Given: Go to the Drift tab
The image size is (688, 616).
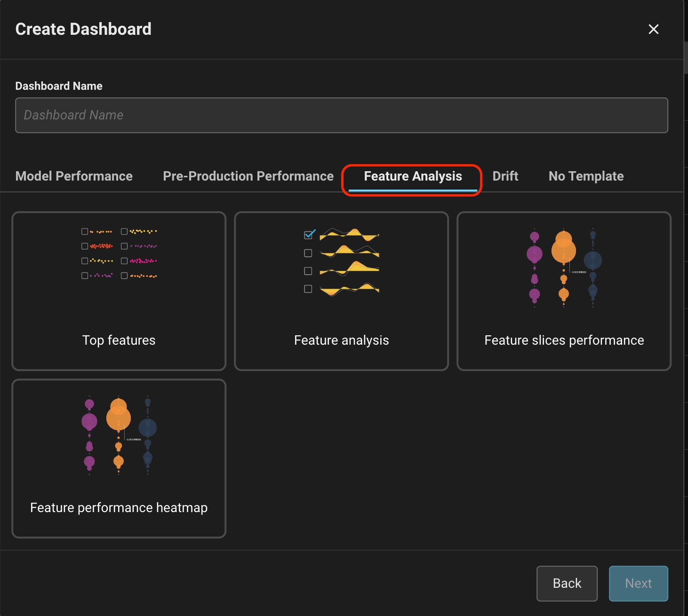Looking at the screenshot, I should click(x=505, y=176).
